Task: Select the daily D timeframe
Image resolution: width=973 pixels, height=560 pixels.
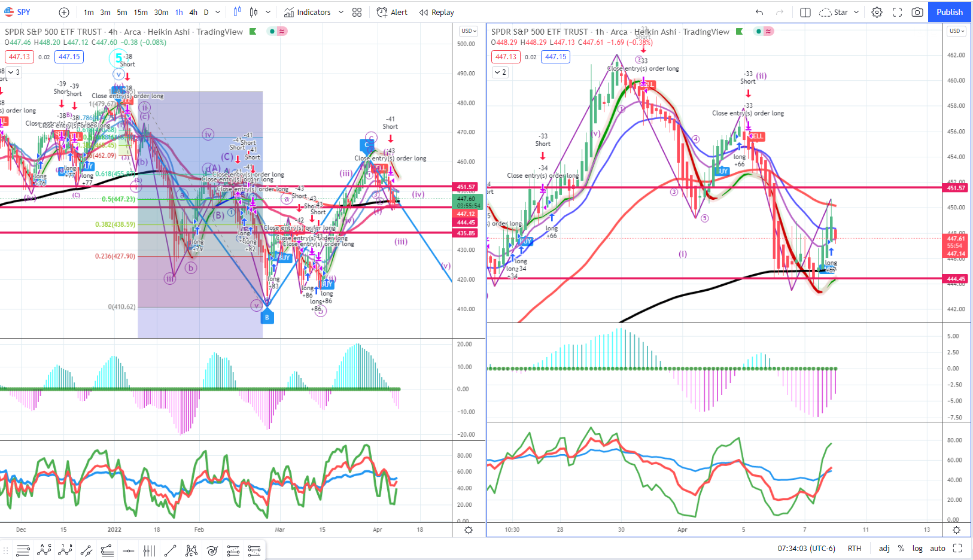Action: point(206,12)
